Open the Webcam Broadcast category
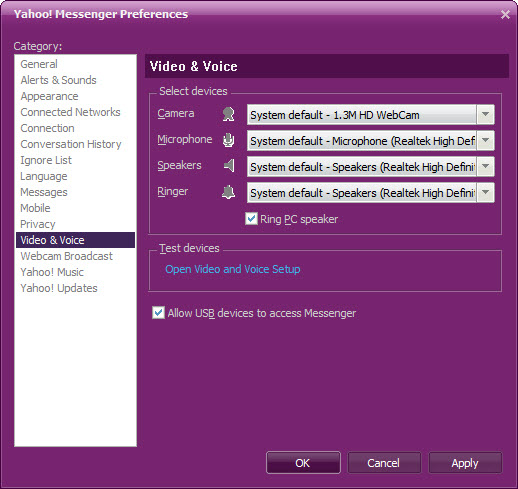The height and width of the screenshot is (489, 518). (x=67, y=256)
